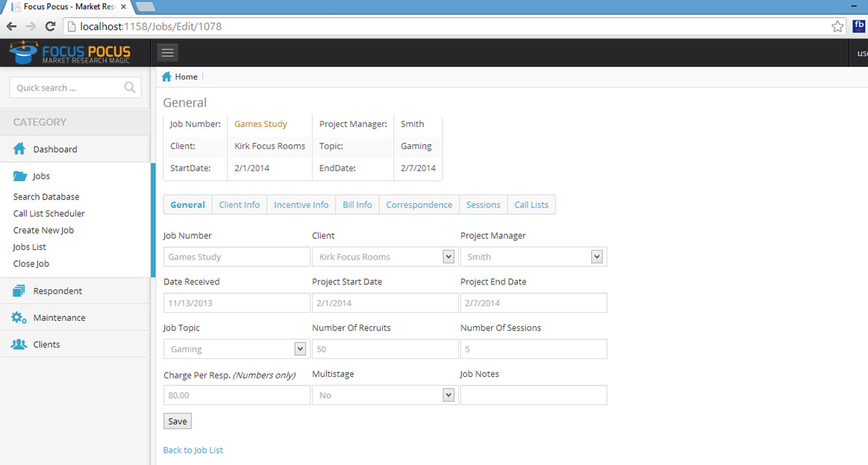
Task: Open the Client dropdown
Action: (384, 257)
